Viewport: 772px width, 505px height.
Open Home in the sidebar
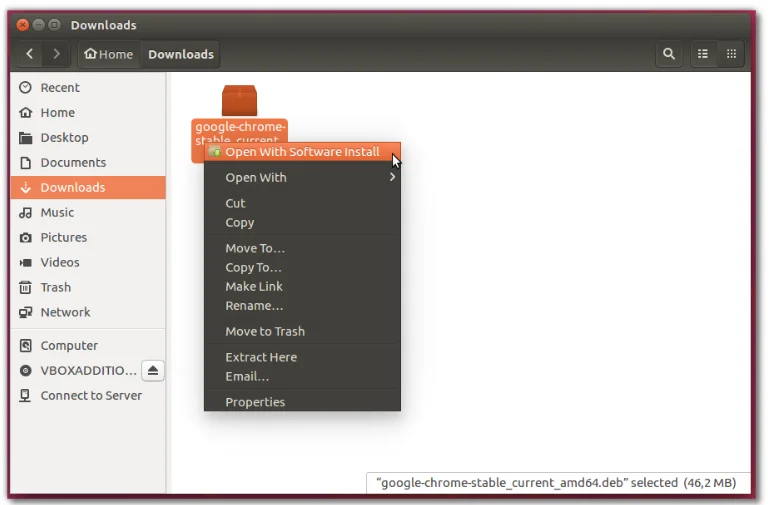point(88,113)
